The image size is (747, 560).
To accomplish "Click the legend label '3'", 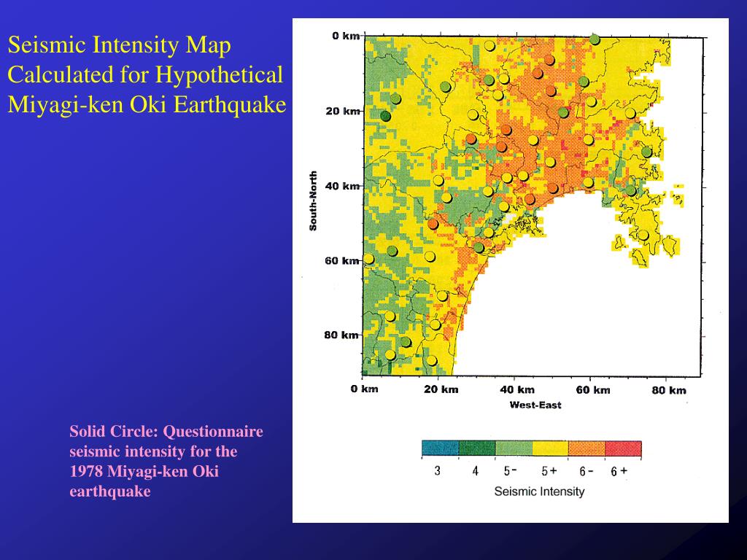I will point(438,471).
